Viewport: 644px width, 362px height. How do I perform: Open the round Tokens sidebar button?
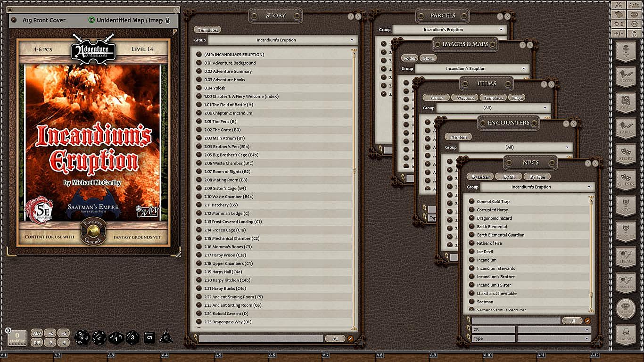tap(626, 309)
